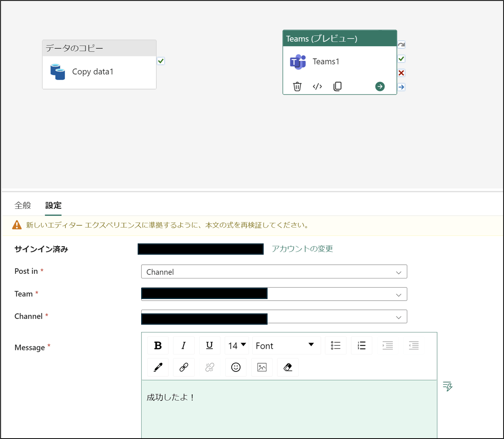Click the success checkmark on Copy data1

161,61
